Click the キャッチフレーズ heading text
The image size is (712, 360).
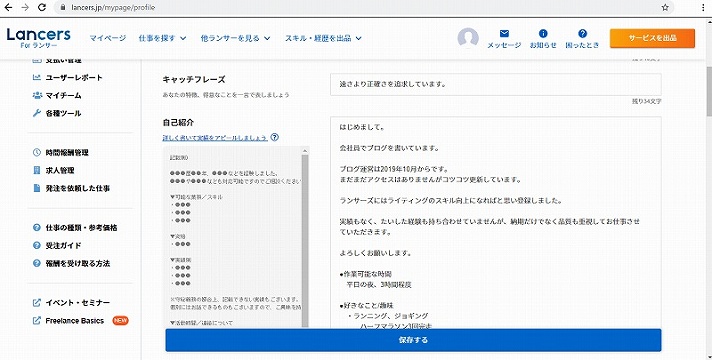[194, 79]
